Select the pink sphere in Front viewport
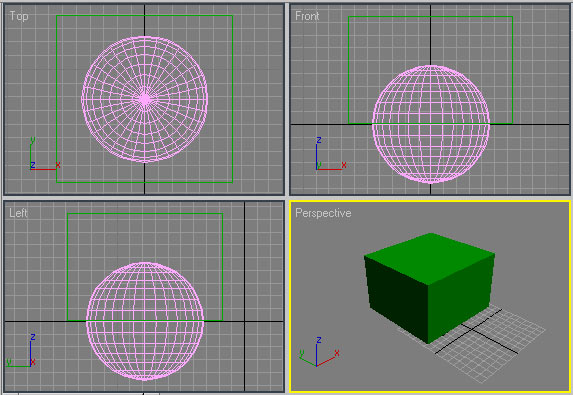573x395 pixels. [431, 124]
